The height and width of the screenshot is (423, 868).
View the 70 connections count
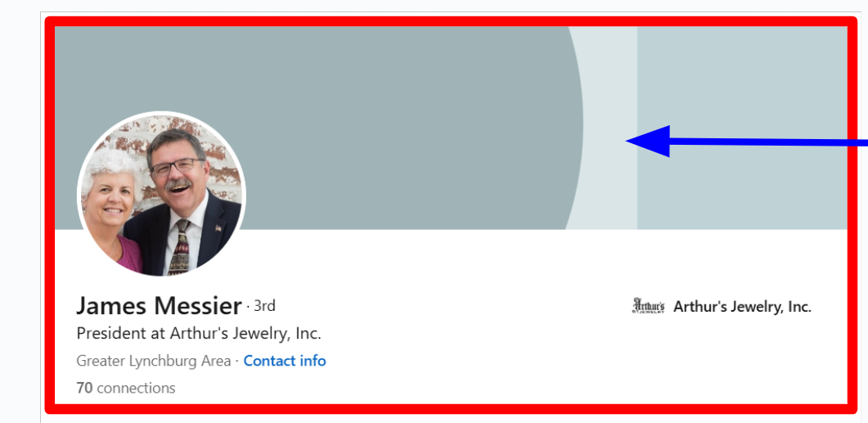[126, 388]
